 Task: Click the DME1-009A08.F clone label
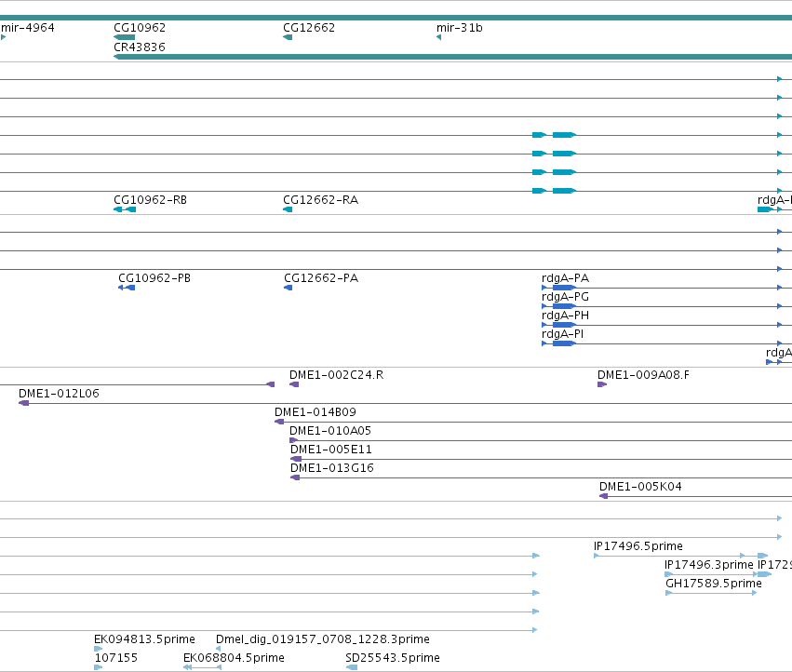coord(643,375)
